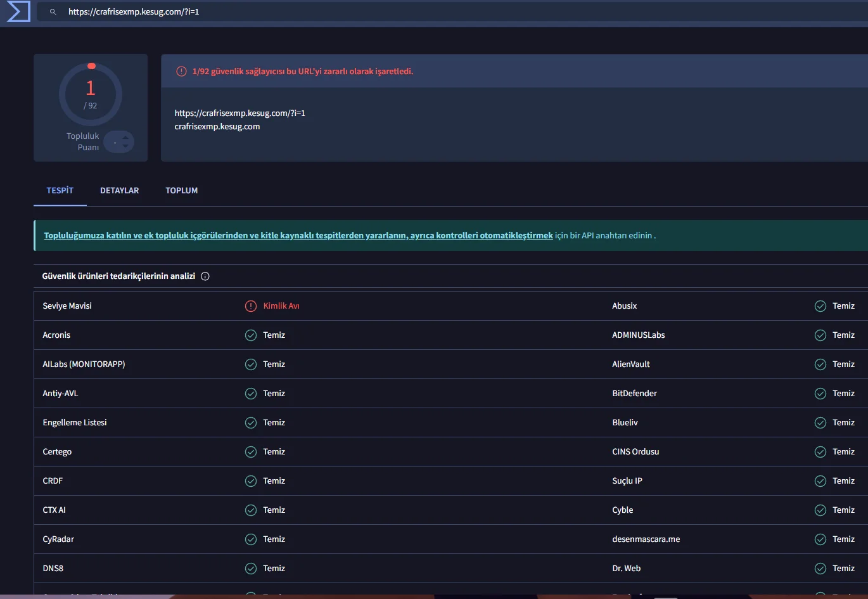868x599 pixels.
Task: Click the 'Dr. Web' vendor name
Action: 627,569
